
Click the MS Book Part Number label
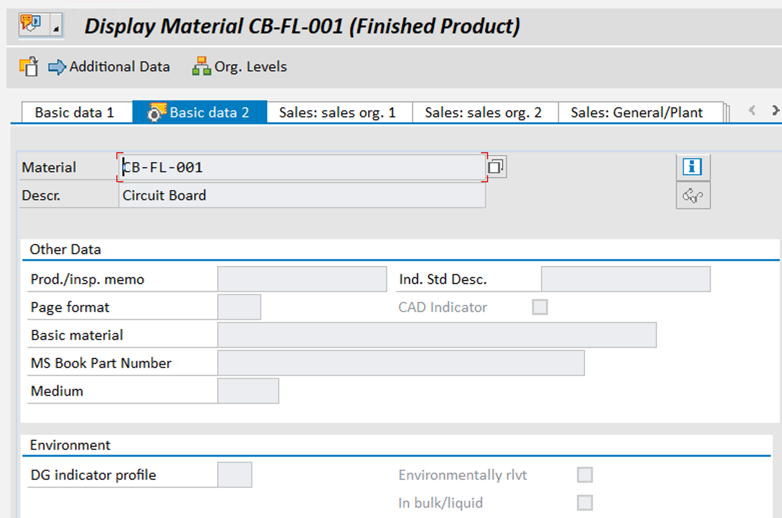(x=101, y=363)
